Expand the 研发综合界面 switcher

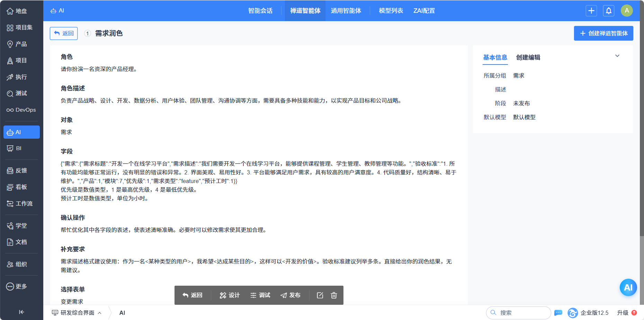77,313
